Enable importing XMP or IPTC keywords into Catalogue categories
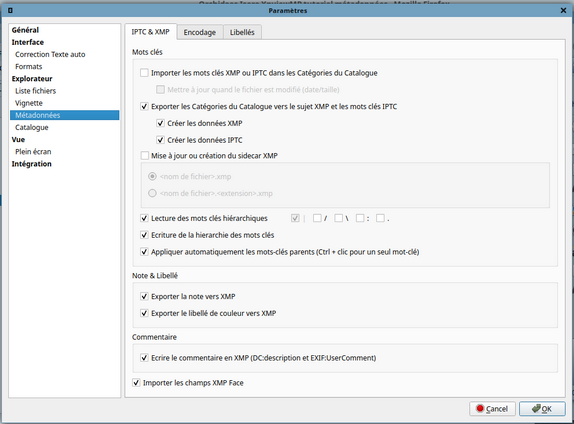 144,73
